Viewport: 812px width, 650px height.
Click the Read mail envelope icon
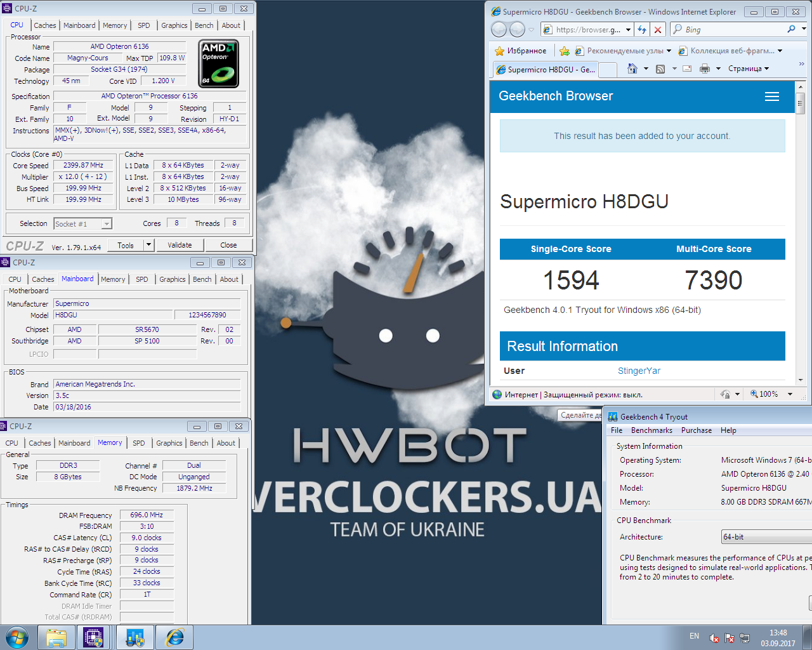[686, 69]
